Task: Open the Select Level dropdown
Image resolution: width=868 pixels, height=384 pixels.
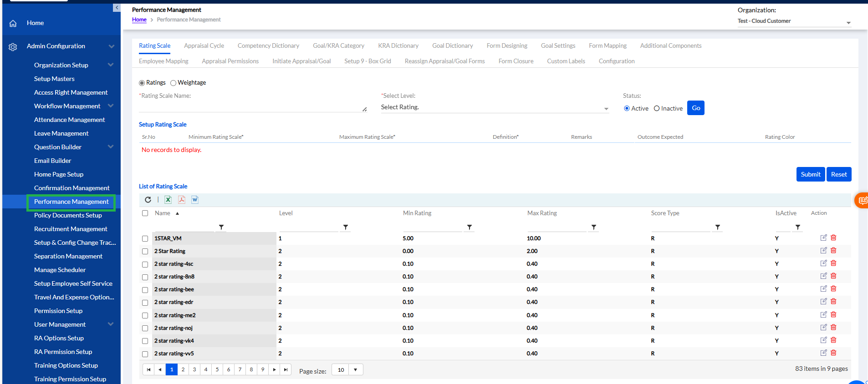Action: [x=495, y=108]
